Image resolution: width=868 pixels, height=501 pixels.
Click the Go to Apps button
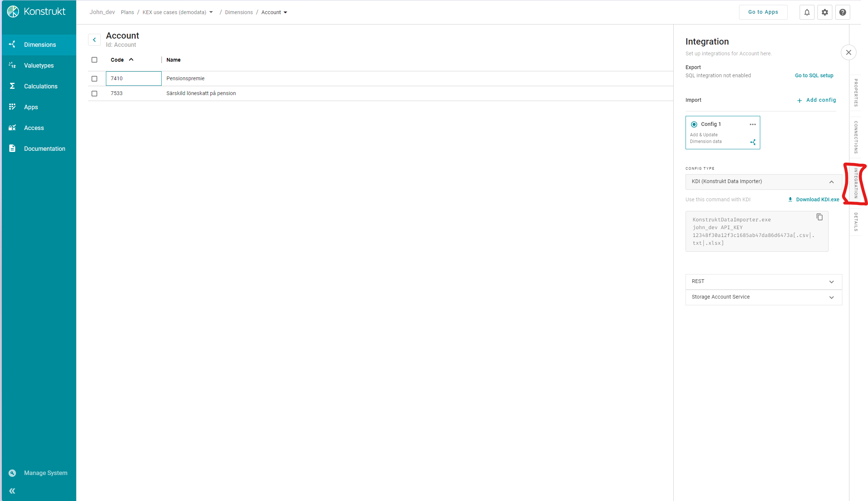click(763, 12)
